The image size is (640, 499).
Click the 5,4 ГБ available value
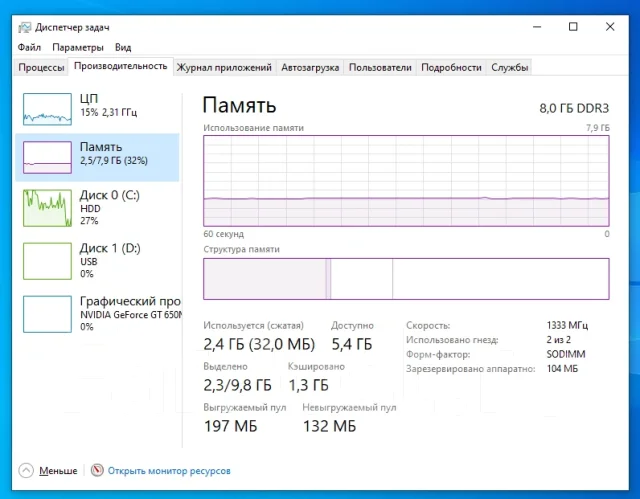pyautogui.click(x=352, y=344)
